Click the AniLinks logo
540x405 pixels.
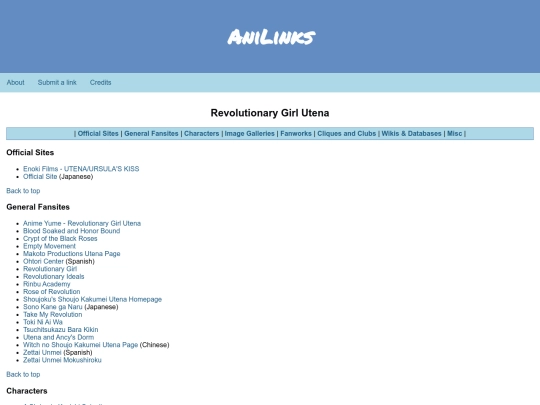click(271, 37)
